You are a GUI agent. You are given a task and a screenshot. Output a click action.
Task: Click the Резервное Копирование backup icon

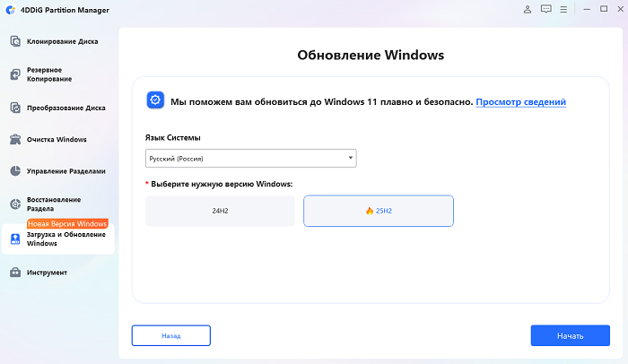15,74
